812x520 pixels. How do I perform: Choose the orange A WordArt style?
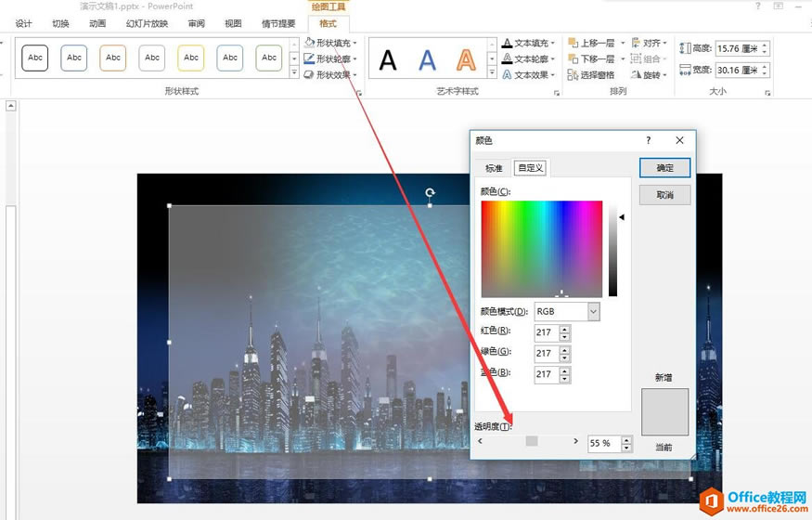pos(466,60)
